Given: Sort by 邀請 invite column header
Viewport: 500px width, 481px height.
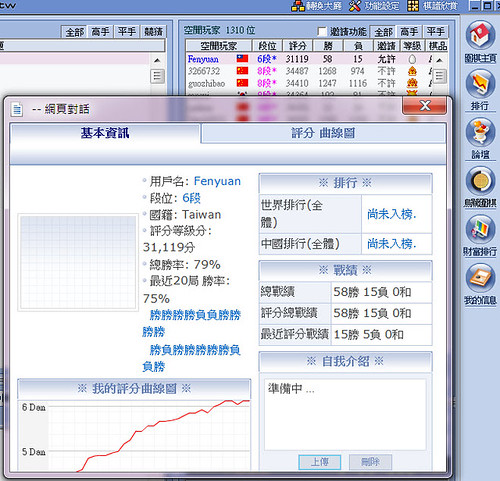Looking at the screenshot, I should (386, 46).
